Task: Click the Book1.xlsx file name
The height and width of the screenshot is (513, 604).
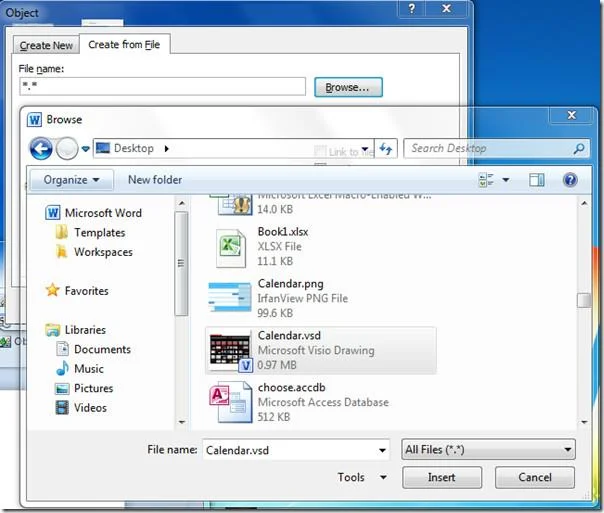Action: pos(283,232)
